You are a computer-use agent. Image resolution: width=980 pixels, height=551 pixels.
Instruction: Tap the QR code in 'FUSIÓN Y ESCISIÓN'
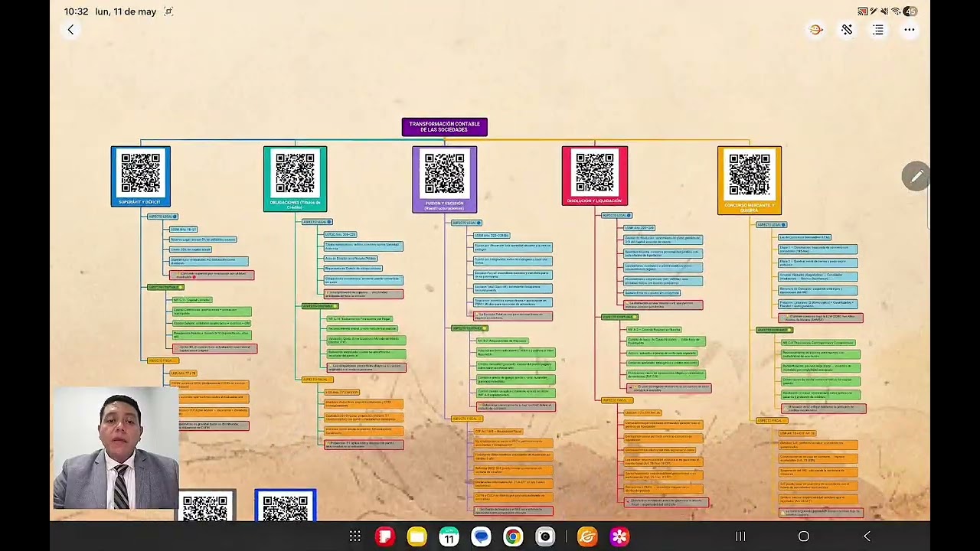[444, 174]
